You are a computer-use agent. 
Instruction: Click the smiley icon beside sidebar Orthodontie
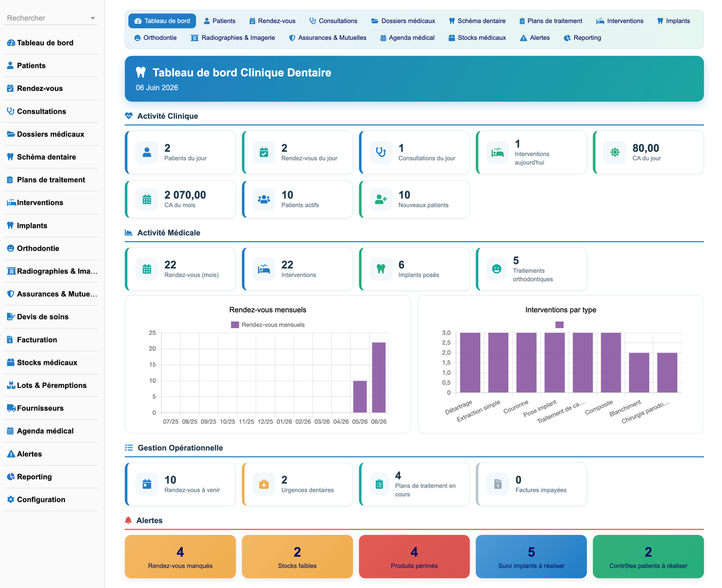click(10, 248)
